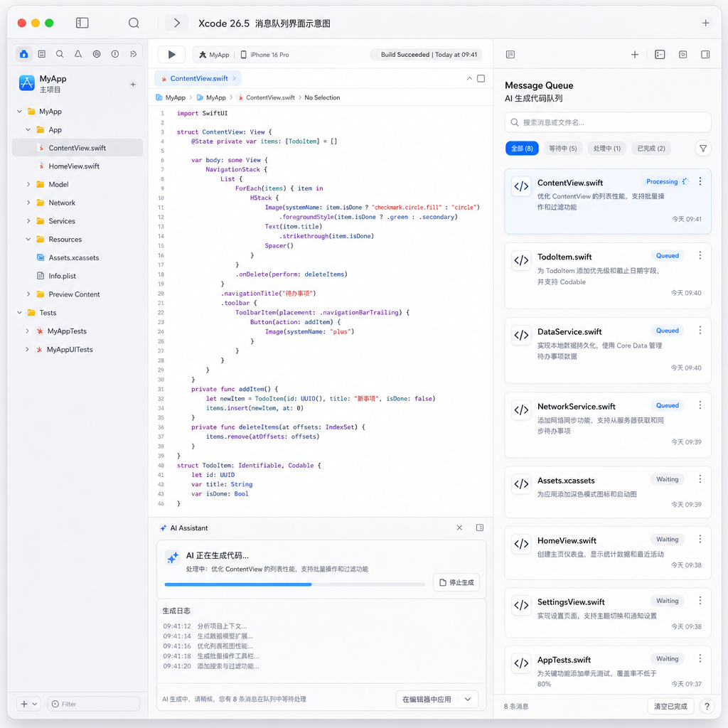728x728 pixels.
Task: Expand the Preview Content folder
Action: click(x=28, y=294)
